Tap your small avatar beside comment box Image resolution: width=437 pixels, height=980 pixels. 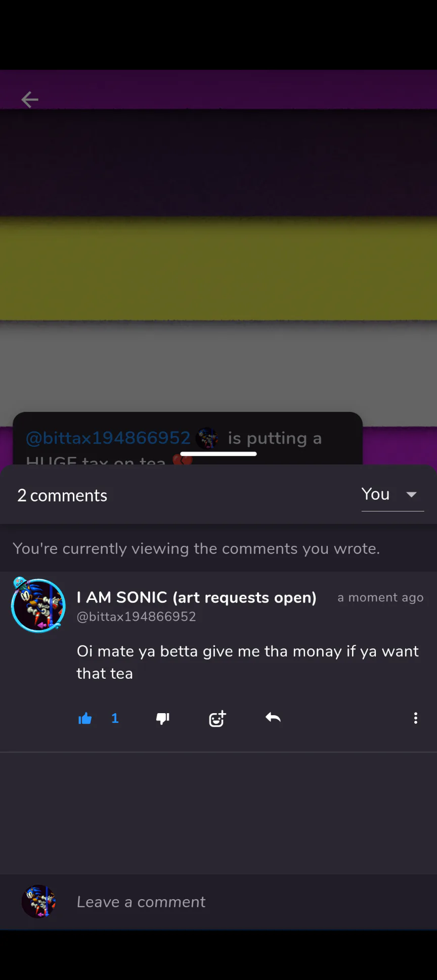click(x=38, y=901)
